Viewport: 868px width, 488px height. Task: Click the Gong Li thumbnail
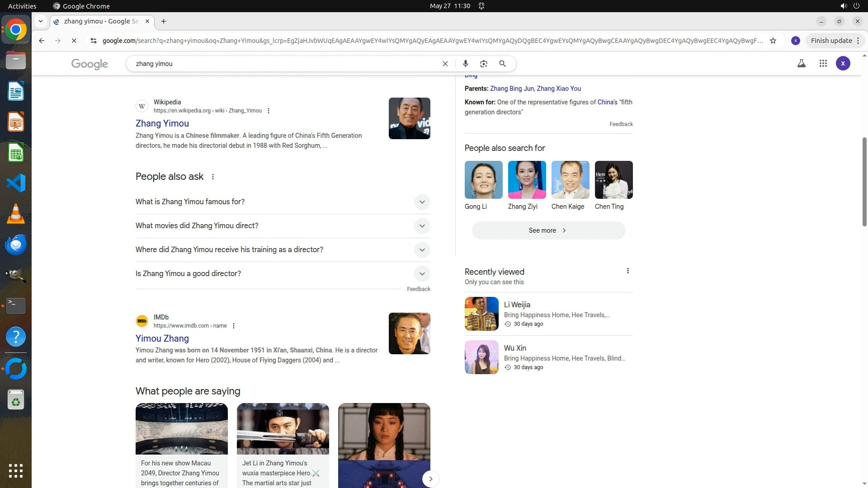point(483,180)
